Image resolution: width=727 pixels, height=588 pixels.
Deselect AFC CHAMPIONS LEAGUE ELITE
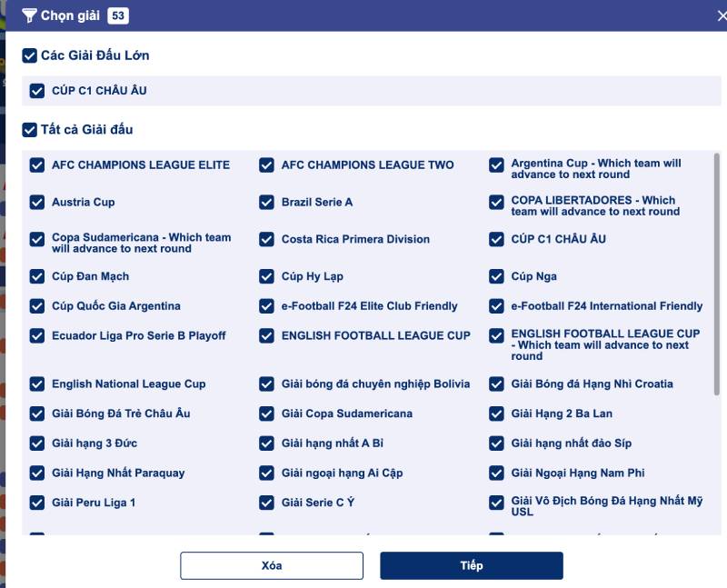[37, 165]
